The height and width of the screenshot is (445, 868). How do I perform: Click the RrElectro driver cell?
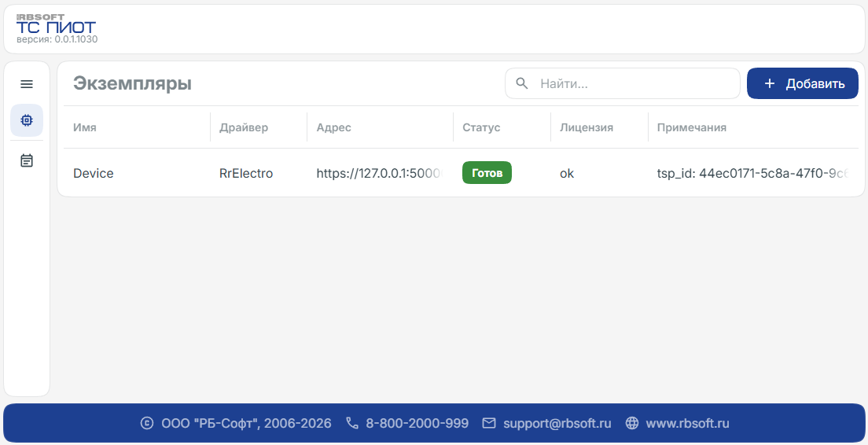246,173
